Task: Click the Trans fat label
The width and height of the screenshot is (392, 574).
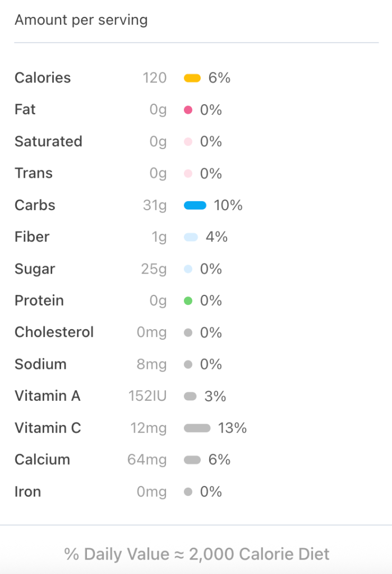Action: (x=34, y=173)
